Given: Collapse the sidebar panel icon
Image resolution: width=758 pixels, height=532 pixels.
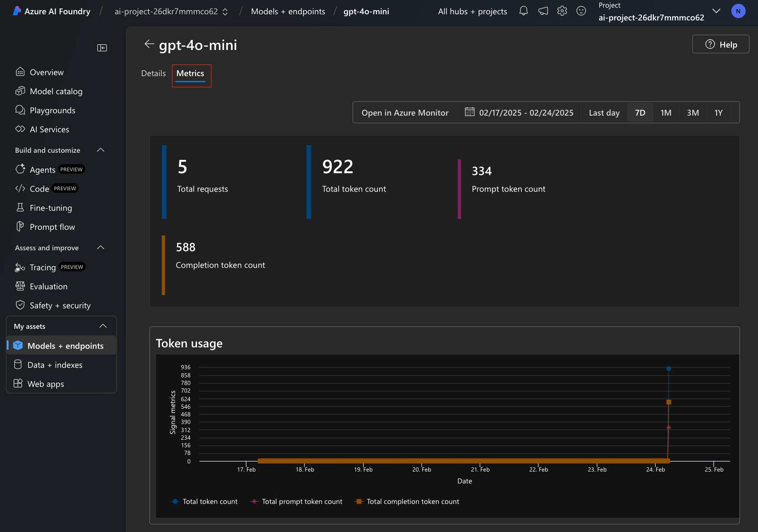Looking at the screenshot, I should (x=102, y=48).
